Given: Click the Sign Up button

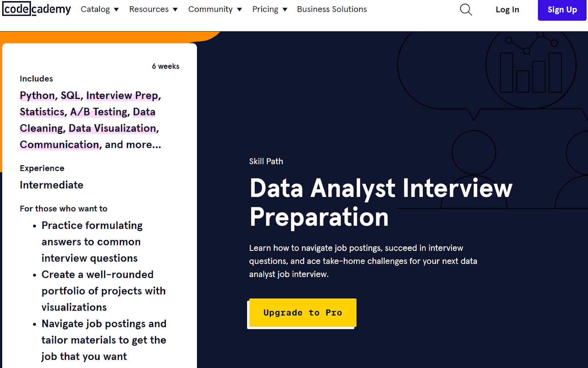Looking at the screenshot, I should pyautogui.click(x=562, y=10).
